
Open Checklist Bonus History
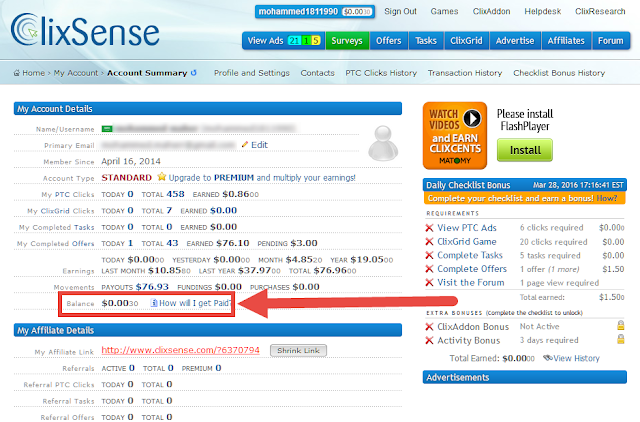[x=559, y=73]
